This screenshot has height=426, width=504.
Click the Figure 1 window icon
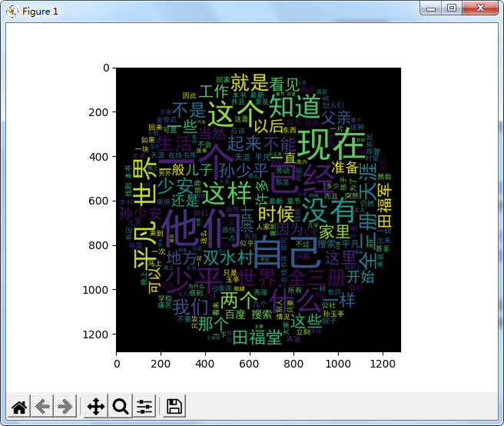pos(12,12)
